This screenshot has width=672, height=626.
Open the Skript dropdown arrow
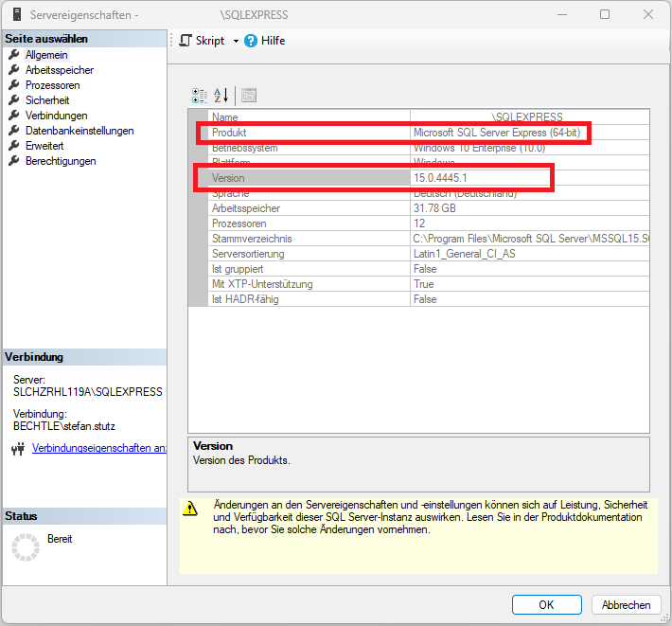click(236, 41)
